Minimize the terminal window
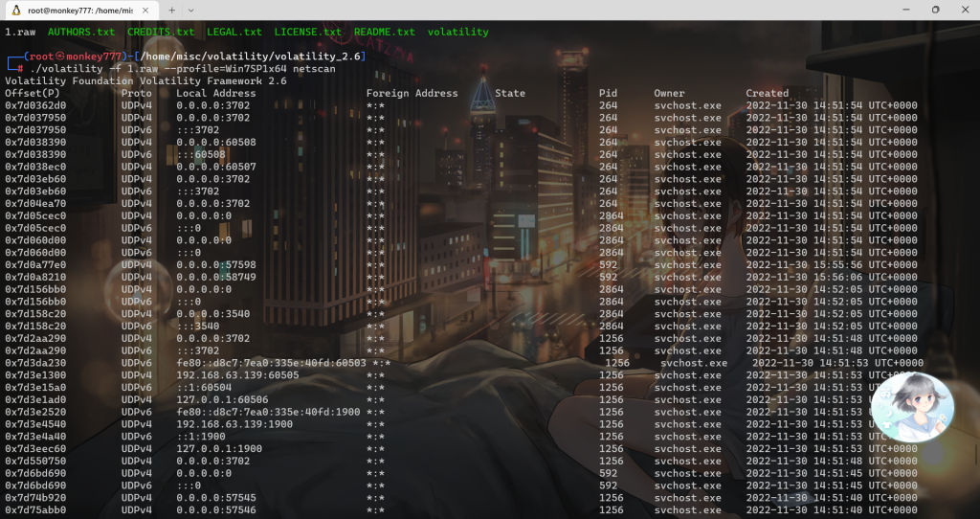Screen dimensions: 980x519 tap(891, 10)
